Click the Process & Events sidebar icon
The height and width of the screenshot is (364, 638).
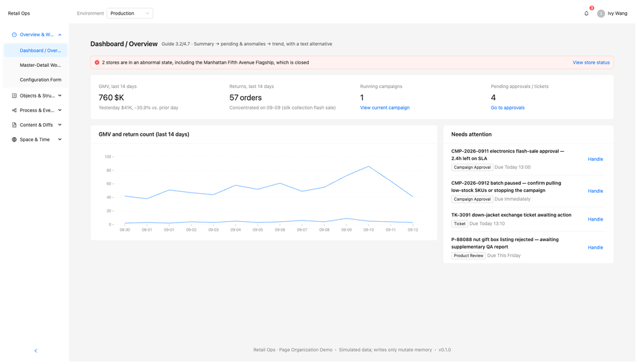(14, 110)
